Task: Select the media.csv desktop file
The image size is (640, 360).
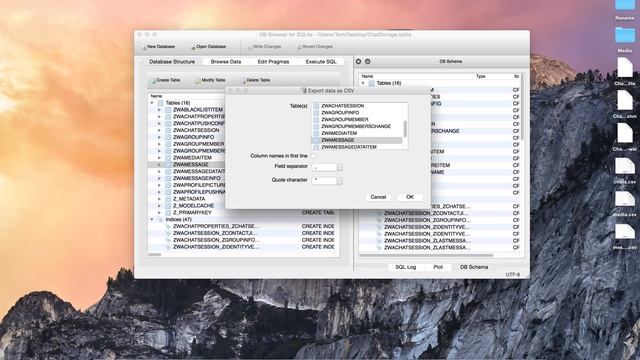Action: coord(625,199)
